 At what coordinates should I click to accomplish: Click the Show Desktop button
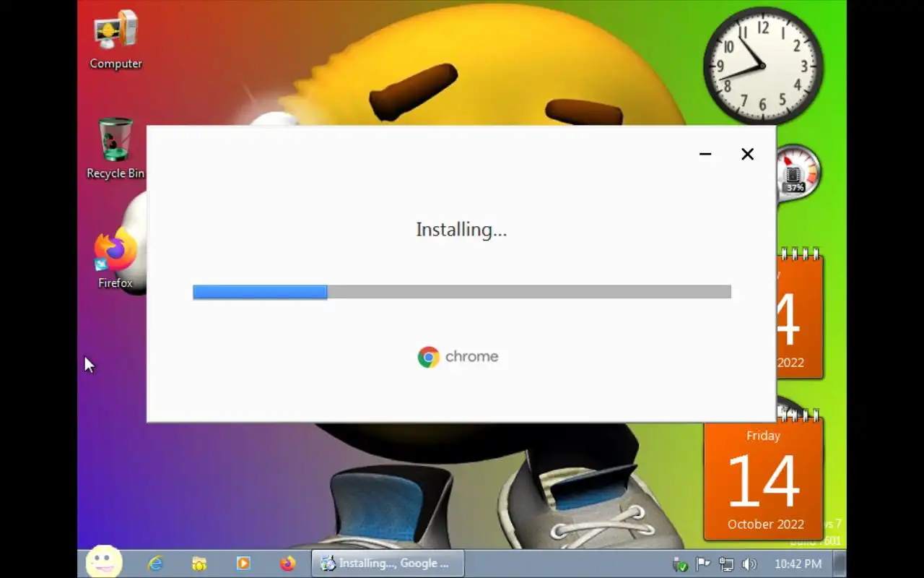(840, 564)
